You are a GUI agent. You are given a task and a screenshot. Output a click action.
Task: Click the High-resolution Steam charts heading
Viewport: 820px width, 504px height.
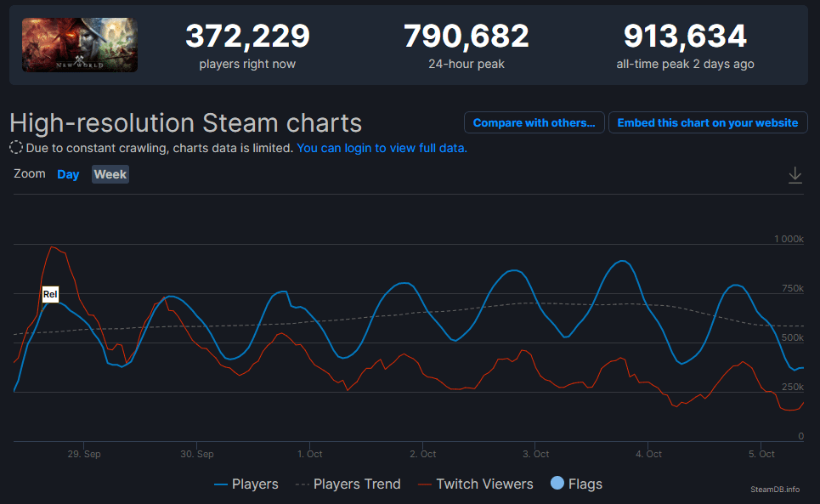tap(185, 123)
